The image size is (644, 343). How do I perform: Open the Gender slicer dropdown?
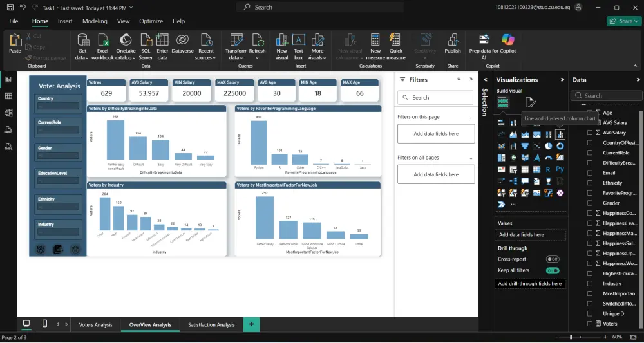point(59,156)
